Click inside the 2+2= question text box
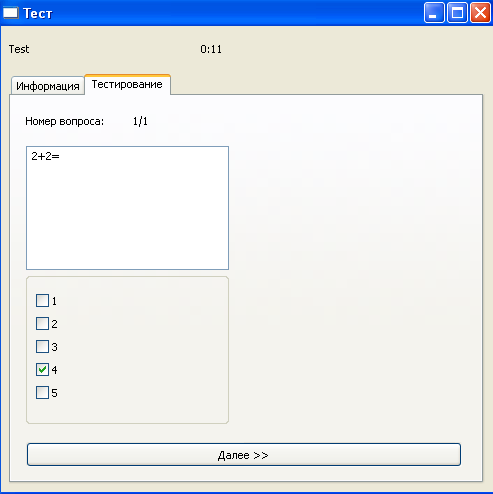The width and height of the screenshot is (493, 494). [127, 208]
